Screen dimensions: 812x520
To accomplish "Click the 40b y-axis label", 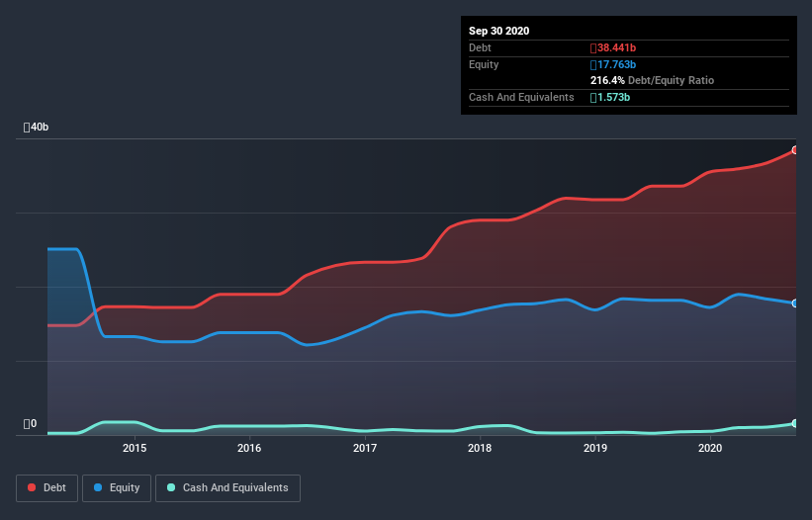I will (x=36, y=127).
